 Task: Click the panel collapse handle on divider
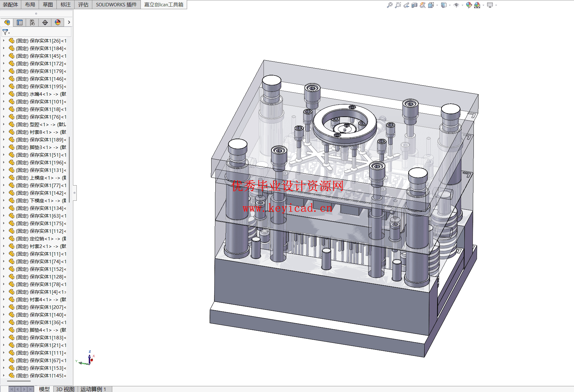coord(75,193)
